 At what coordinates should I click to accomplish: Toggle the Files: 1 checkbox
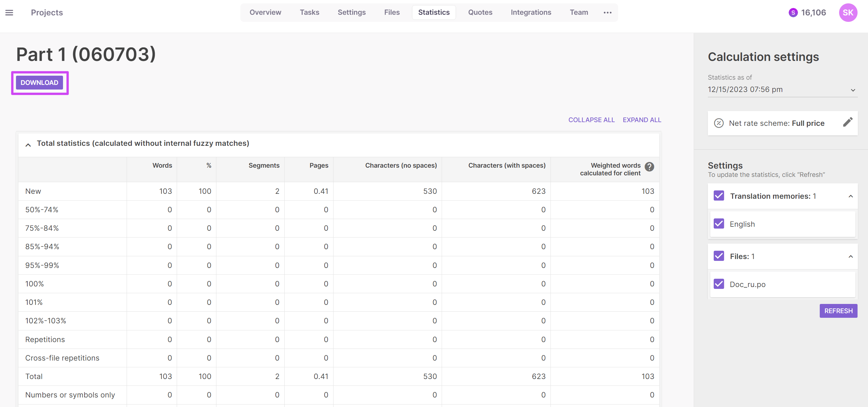(x=719, y=256)
